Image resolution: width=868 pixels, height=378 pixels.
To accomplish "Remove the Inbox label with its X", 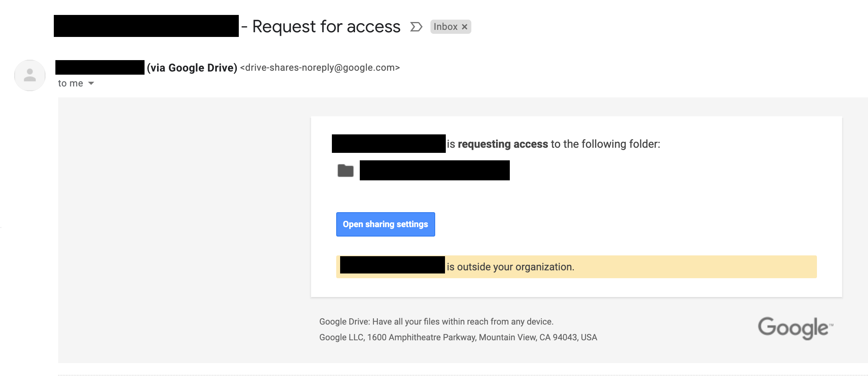I will tap(465, 27).
